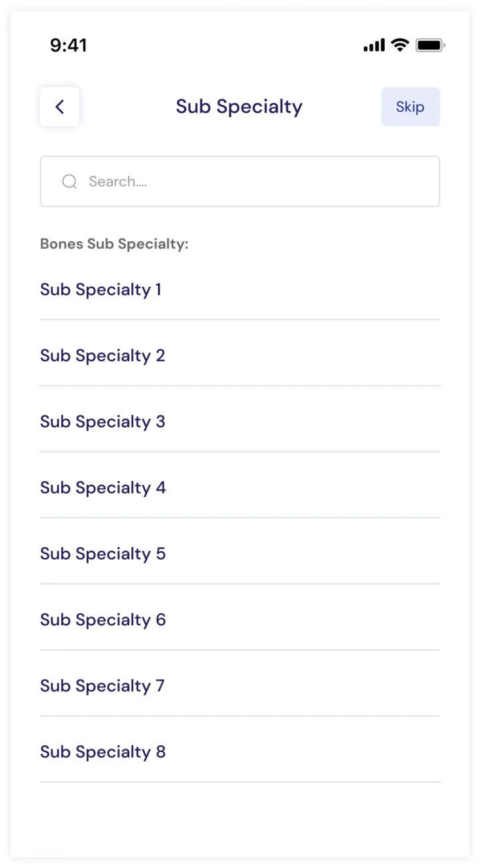480x868 pixels.
Task: Click the Wi-Fi status icon
Action: pos(400,45)
